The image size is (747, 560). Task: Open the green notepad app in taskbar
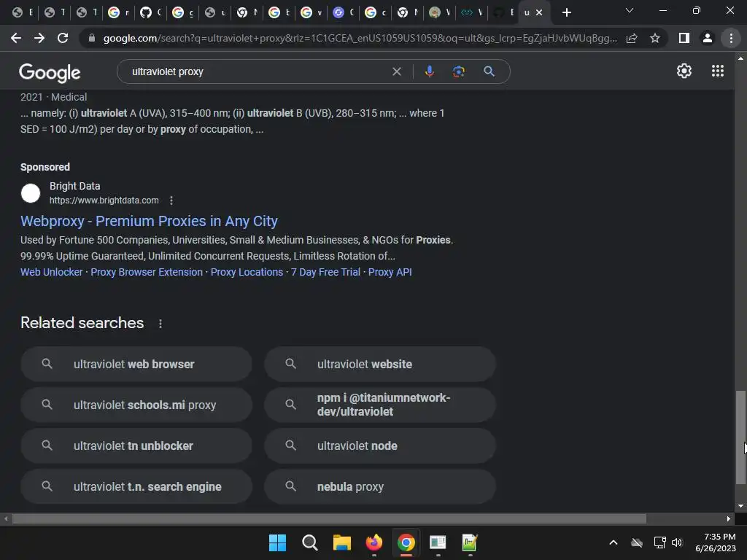tap(470, 542)
